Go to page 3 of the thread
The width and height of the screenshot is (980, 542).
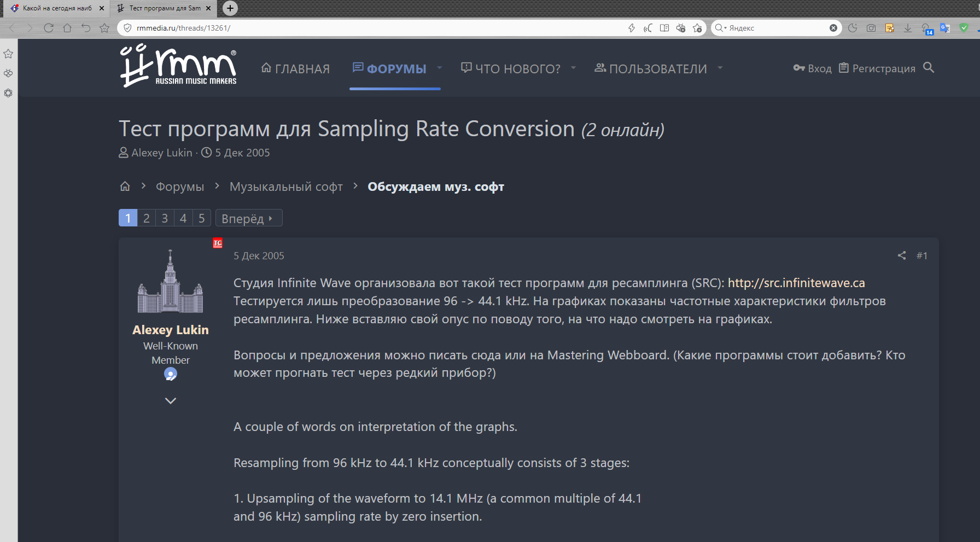coord(165,218)
